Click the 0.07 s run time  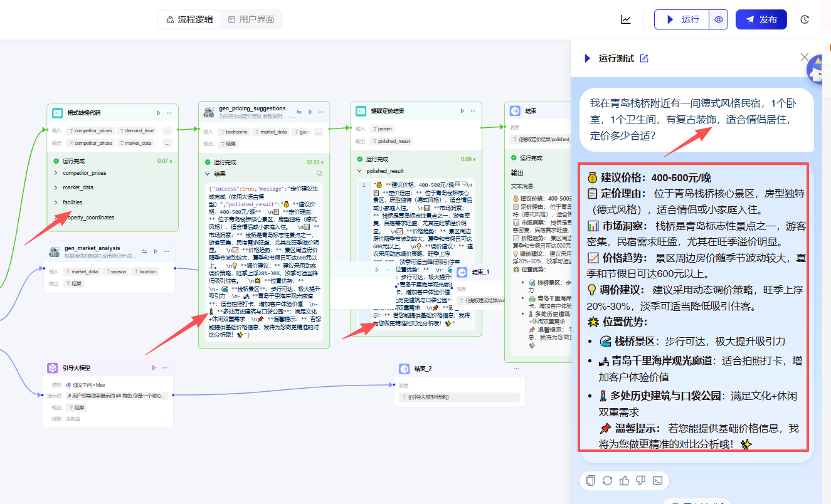[164, 161]
